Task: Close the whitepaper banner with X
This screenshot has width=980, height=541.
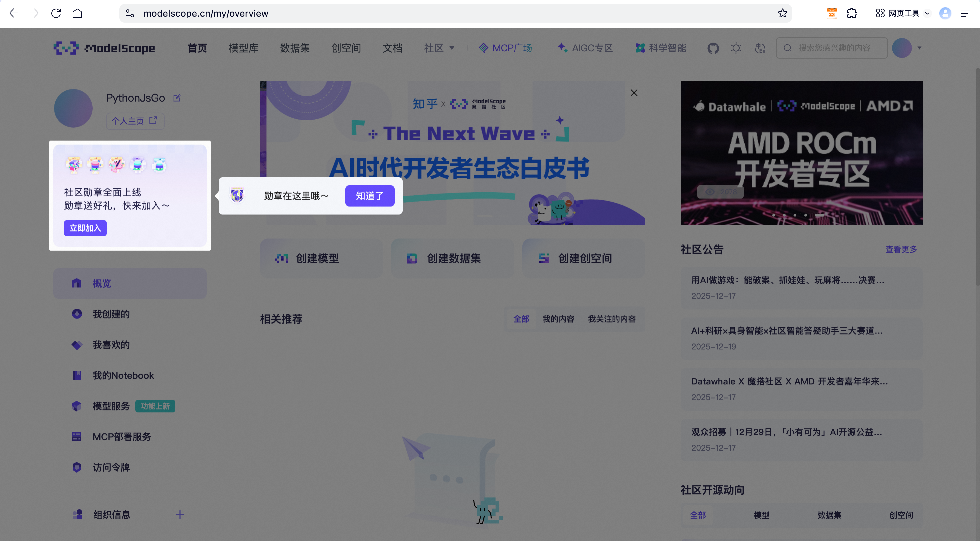Action: [634, 93]
